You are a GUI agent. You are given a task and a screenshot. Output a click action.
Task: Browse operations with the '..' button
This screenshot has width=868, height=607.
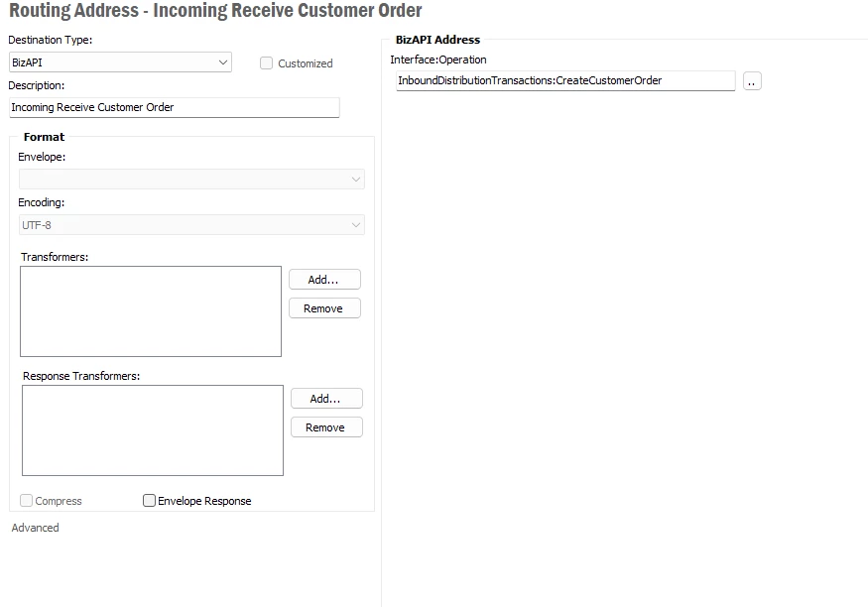[752, 81]
